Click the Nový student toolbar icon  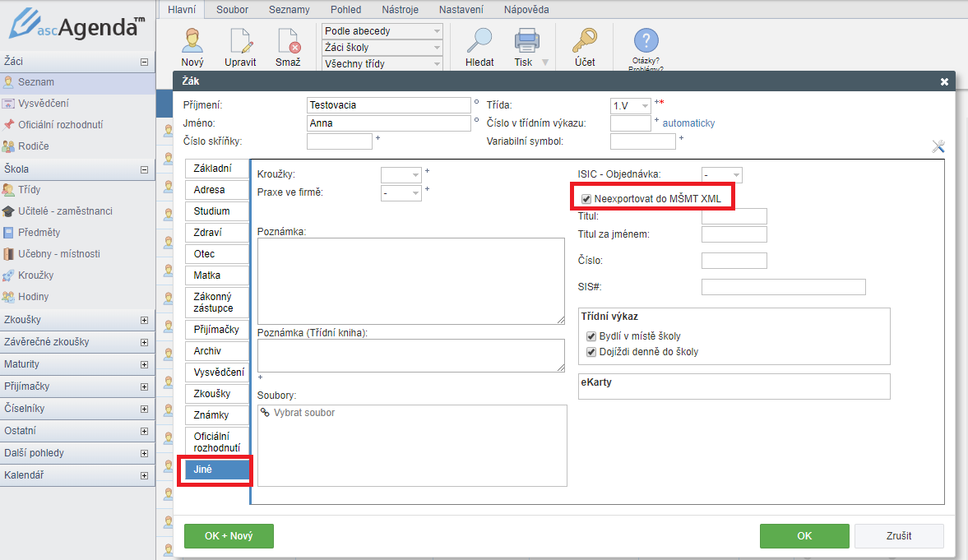pos(192,41)
